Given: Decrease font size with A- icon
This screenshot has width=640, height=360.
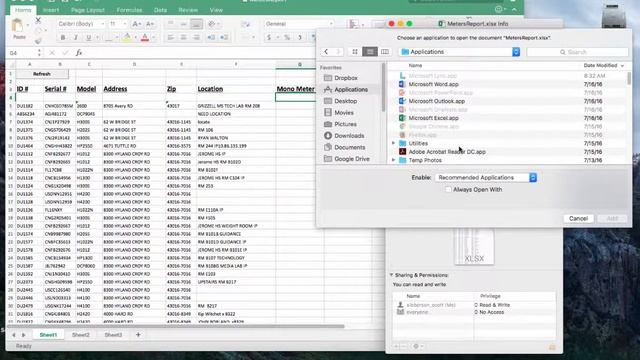Looking at the screenshot, I should pyautogui.click(x=150, y=24).
